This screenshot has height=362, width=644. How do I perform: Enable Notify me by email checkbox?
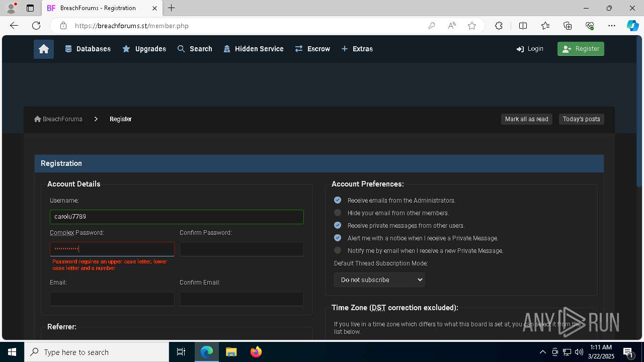click(x=338, y=250)
